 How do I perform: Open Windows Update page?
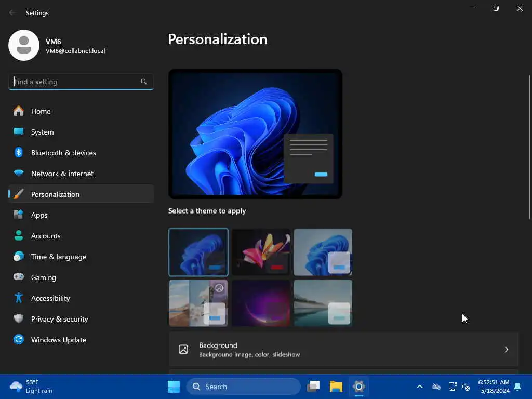(x=81, y=340)
